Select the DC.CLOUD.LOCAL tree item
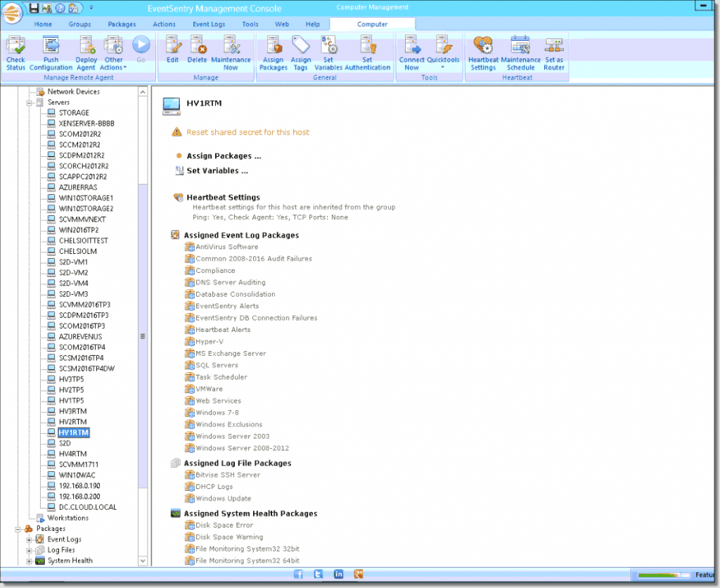The height and width of the screenshot is (588, 720). pyautogui.click(x=88, y=507)
